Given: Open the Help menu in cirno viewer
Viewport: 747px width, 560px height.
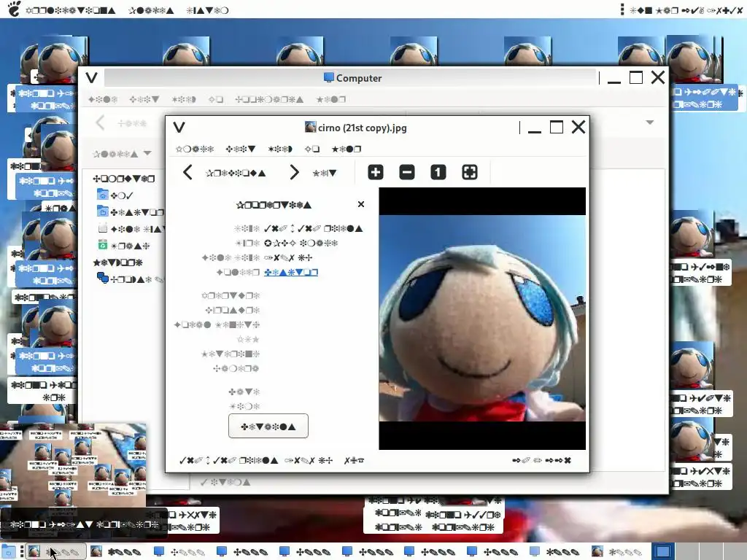Looking at the screenshot, I should (x=347, y=149).
